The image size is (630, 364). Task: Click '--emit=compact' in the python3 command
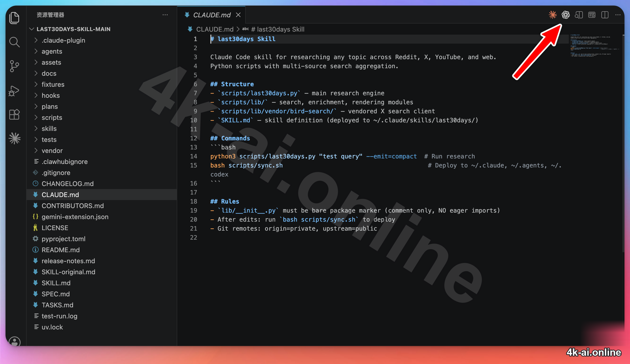[x=391, y=156]
